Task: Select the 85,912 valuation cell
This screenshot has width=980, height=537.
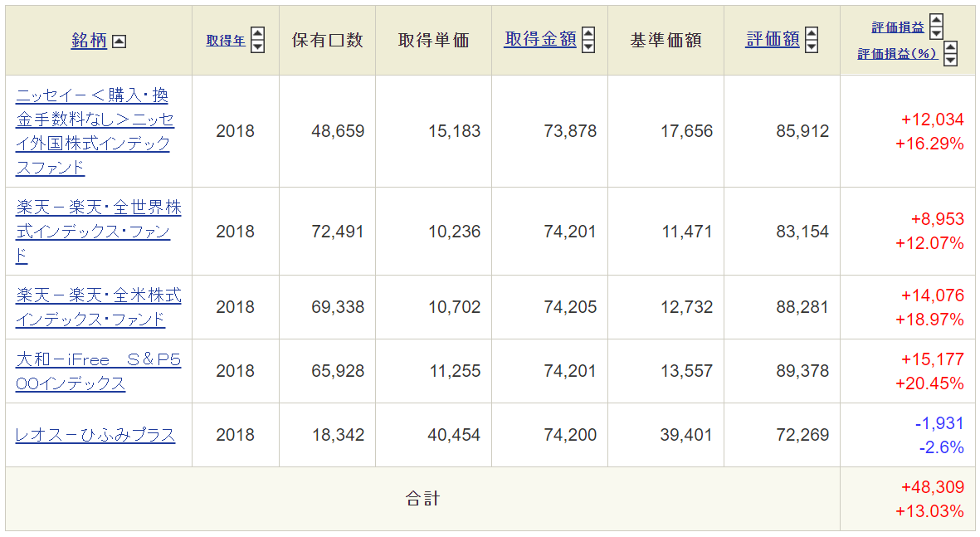Action: tap(802, 131)
